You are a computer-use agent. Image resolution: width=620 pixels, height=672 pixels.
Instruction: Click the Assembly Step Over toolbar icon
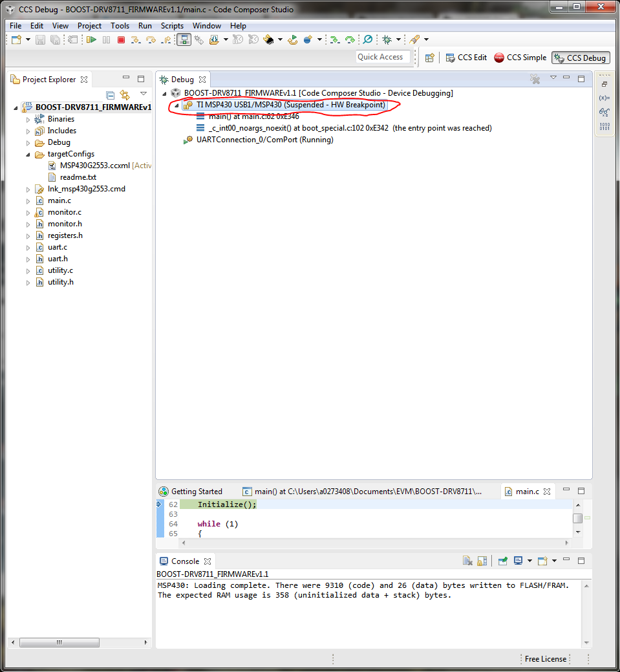click(350, 40)
